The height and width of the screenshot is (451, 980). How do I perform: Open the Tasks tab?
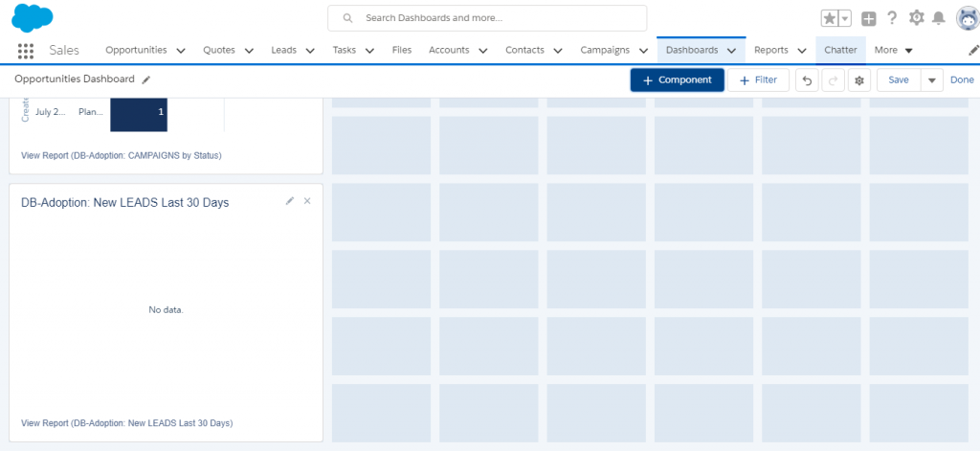(x=345, y=50)
